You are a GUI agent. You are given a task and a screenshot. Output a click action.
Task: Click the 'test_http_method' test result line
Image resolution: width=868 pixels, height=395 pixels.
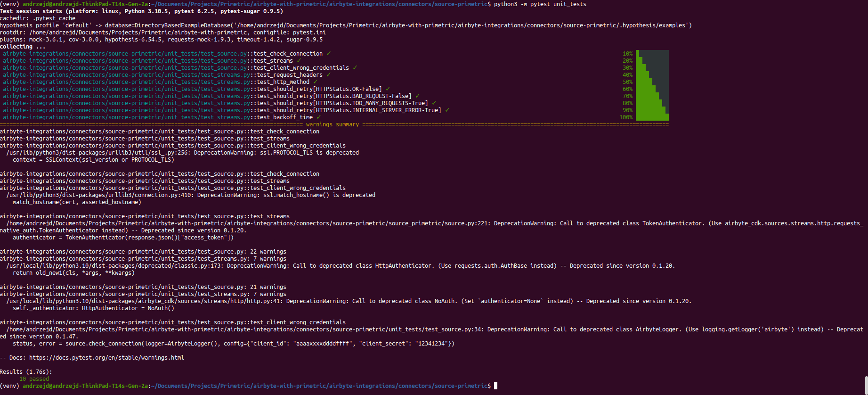[160, 82]
